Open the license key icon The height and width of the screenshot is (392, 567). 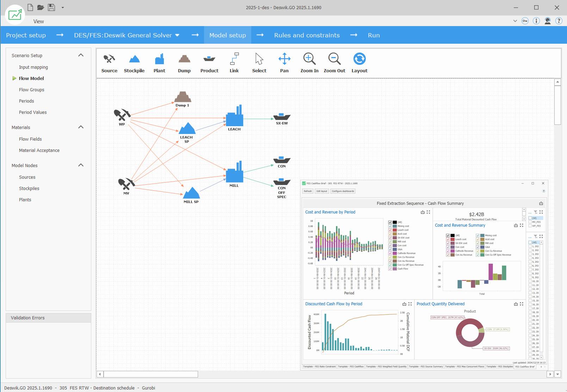(525, 21)
